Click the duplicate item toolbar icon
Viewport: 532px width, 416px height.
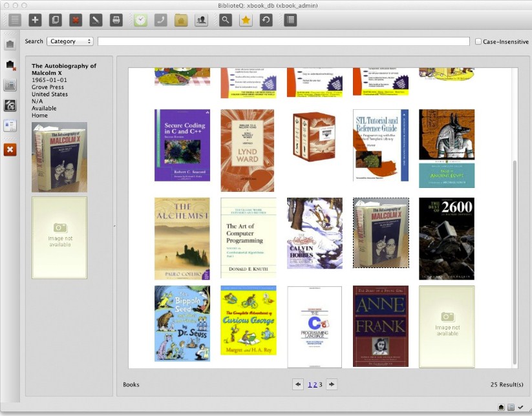tap(56, 20)
